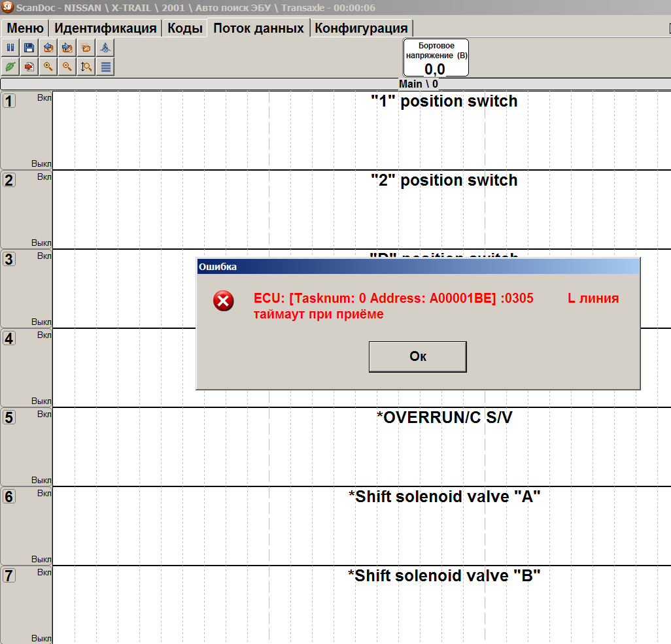This screenshot has height=644, width=671.
Task: Click the green leaf icon
Action: (x=10, y=67)
